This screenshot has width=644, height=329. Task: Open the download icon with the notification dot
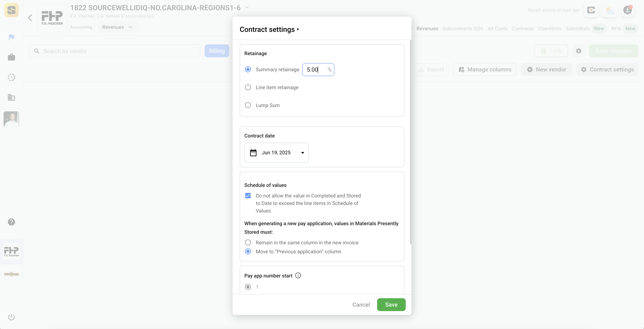click(x=628, y=10)
